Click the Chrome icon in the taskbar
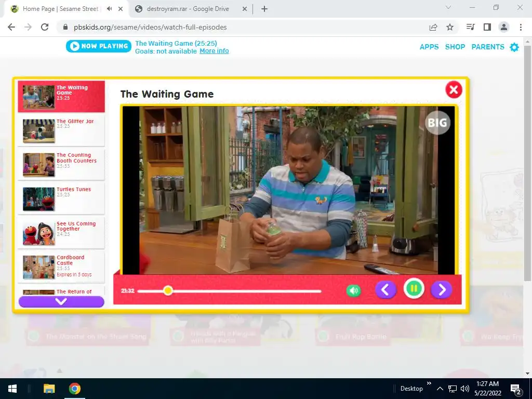532x399 pixels. coord(75,389)
